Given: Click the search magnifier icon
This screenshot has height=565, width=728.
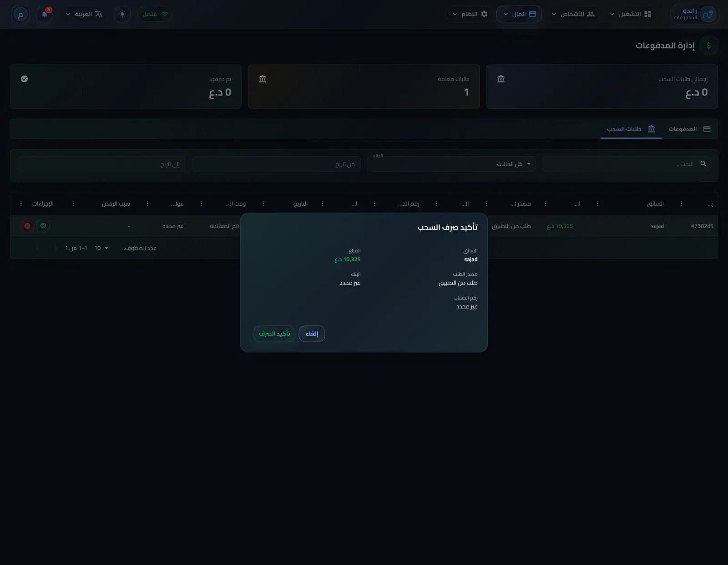Looking at the screenshot, I should tap(703, 164).
